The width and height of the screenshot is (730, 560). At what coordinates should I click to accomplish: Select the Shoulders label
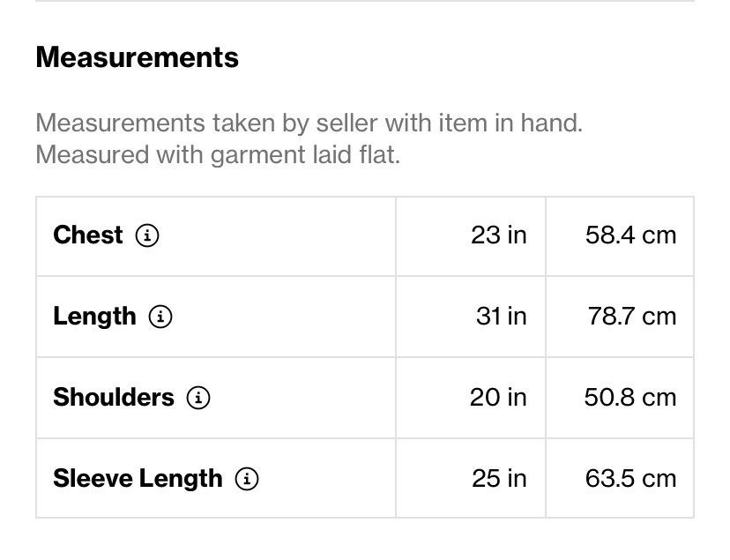click(114, 397)
